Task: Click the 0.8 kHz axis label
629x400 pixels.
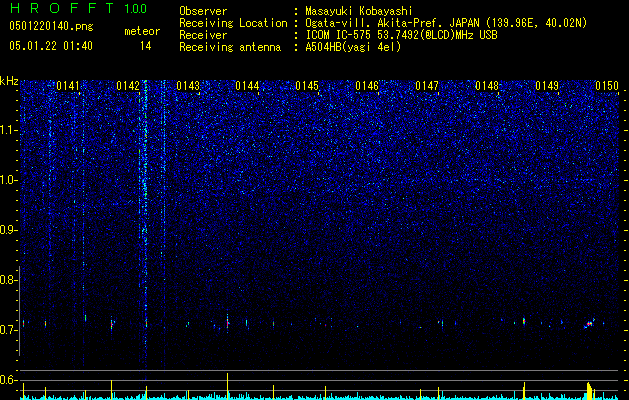Action: [8, 280]
